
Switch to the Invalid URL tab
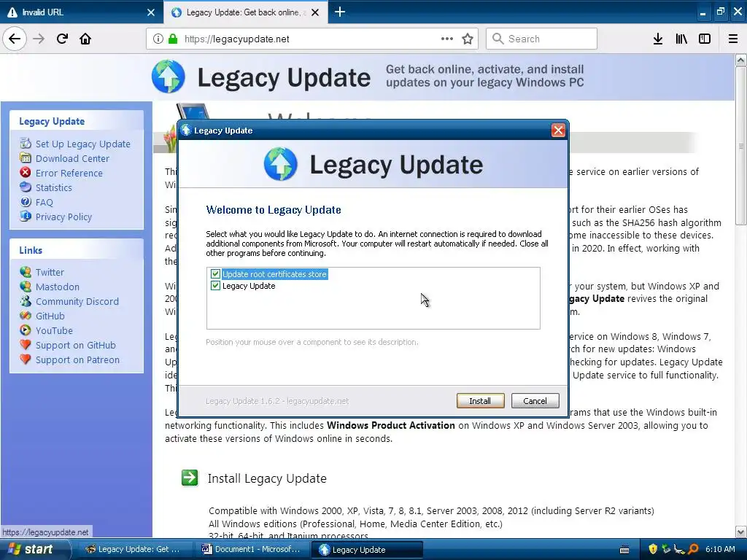82,12
